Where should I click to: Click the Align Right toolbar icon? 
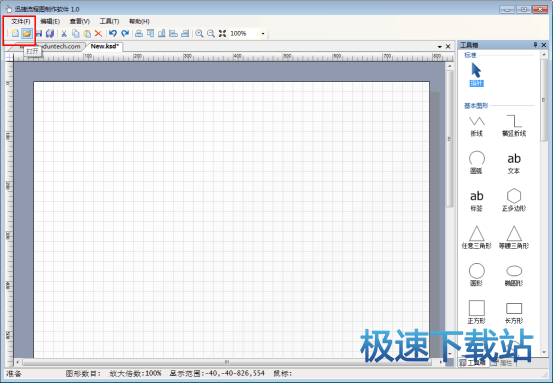pyautogui.click(x=185, y=34)
